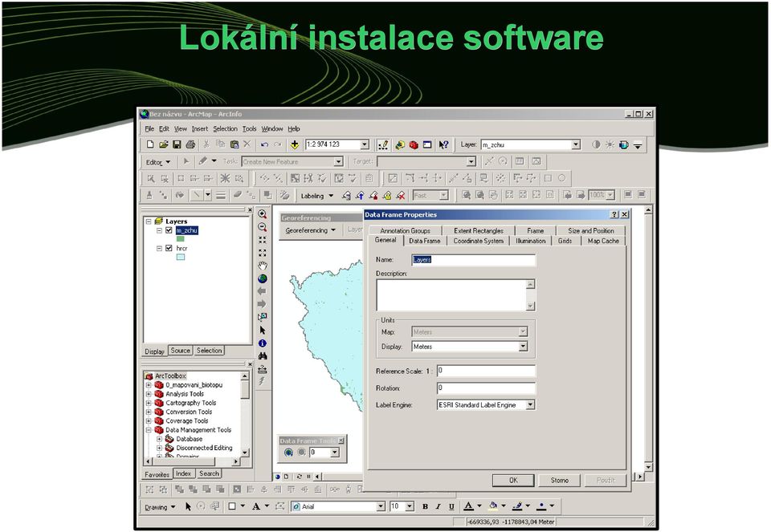Click the Fixed Zoom Out icon

(x=262, y=253)
